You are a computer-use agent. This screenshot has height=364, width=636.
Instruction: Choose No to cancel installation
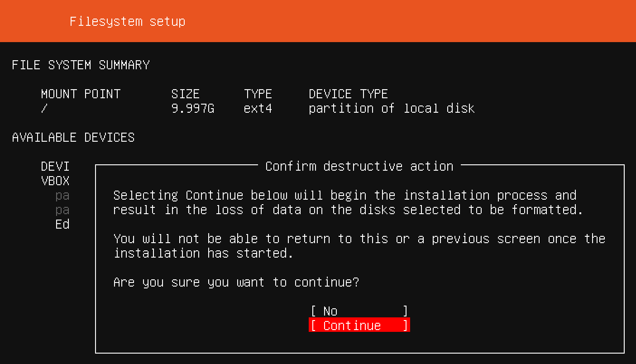(x=359, y=311)
